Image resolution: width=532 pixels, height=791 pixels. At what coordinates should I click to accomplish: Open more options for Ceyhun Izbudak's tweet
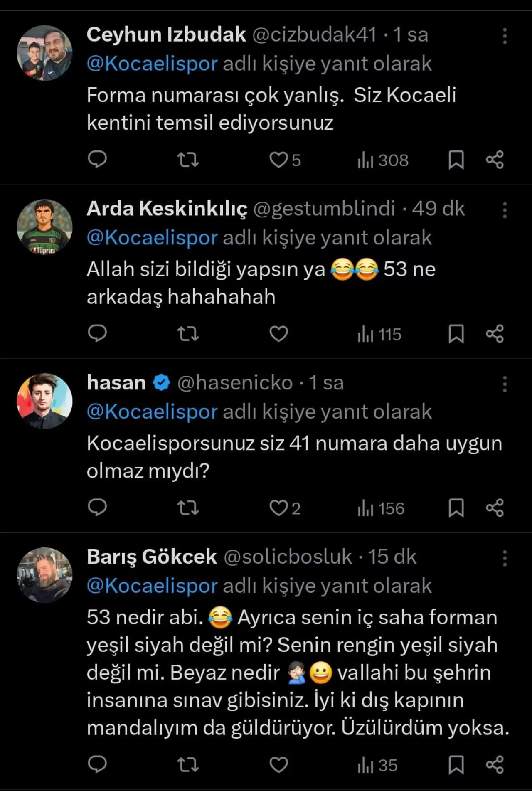(505, 36)
